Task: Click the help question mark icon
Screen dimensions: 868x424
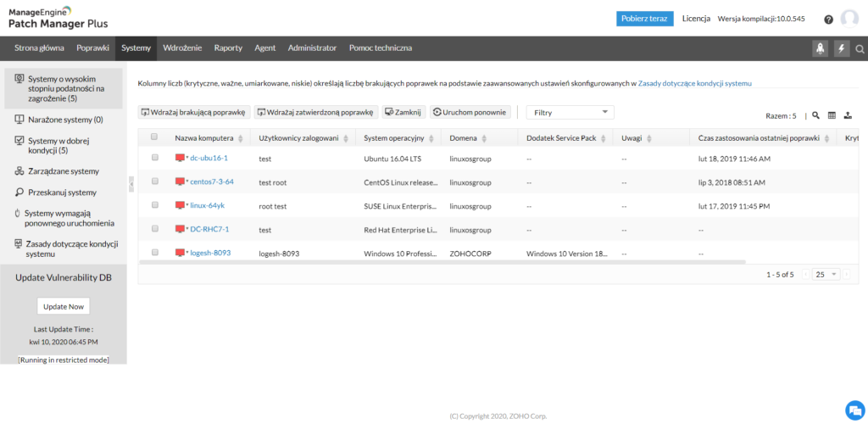Action: click(828, 20)
